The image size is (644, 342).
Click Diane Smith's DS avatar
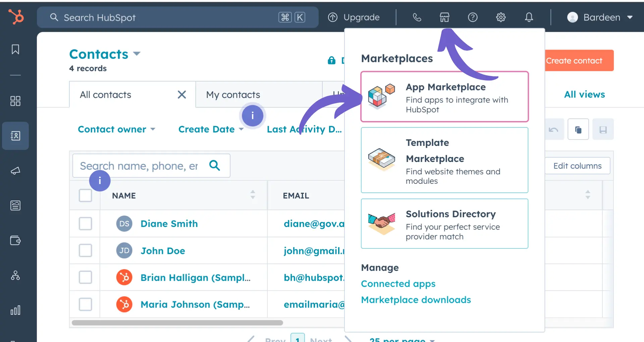124,224
